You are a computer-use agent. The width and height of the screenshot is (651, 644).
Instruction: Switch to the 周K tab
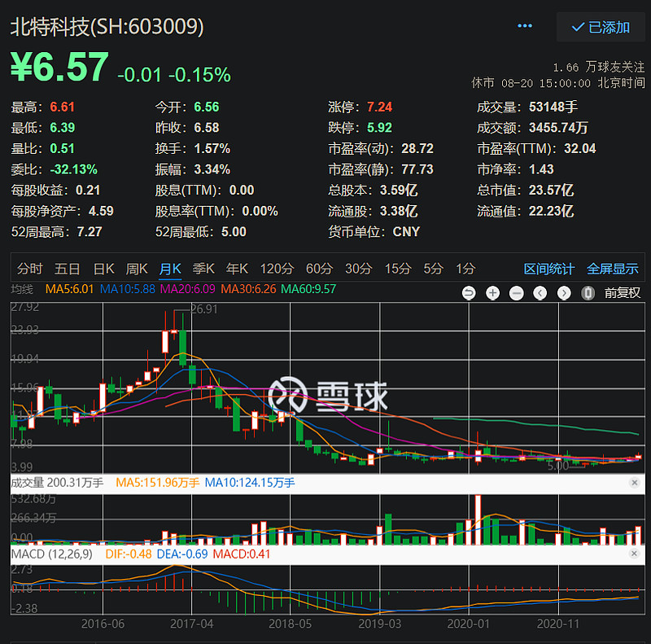tap(137, 269)
